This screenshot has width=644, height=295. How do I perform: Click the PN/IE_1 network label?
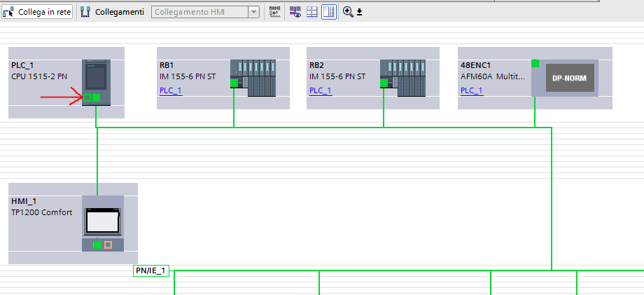click(151, 270)
